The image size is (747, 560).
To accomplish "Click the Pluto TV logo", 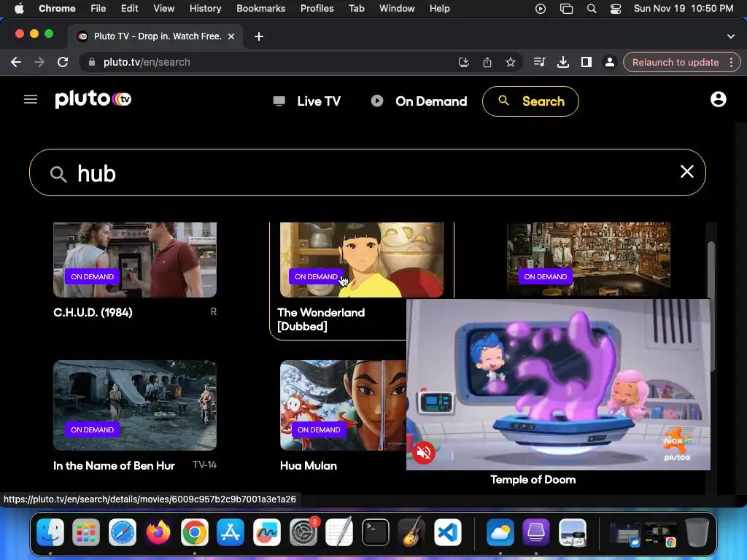I will [x=93, y=98].
